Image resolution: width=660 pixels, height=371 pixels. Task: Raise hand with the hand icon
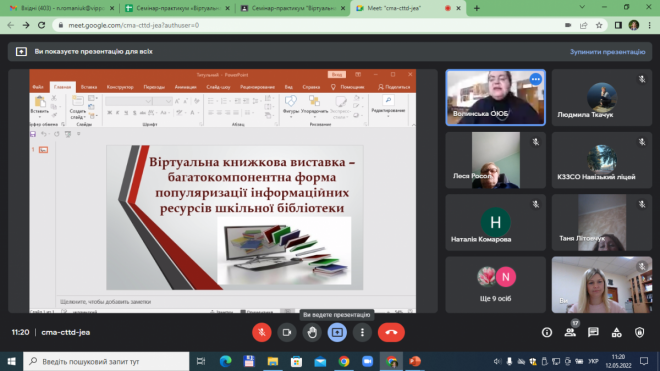pyautogui.click(x=312, y=332)
